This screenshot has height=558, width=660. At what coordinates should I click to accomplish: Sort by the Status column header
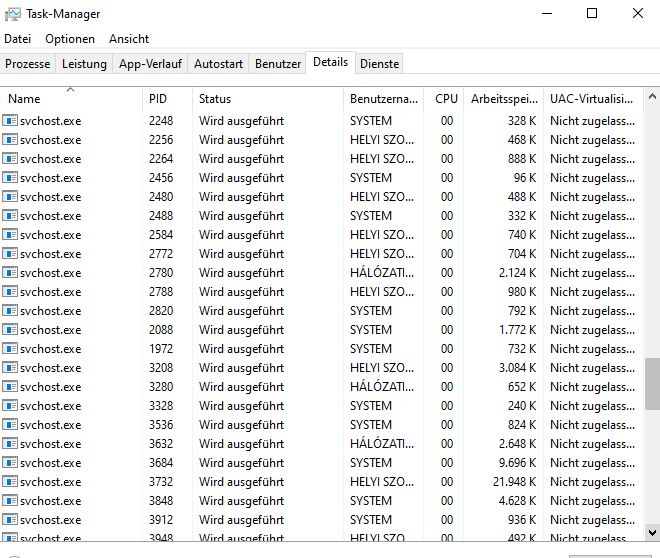coord(268,98)
